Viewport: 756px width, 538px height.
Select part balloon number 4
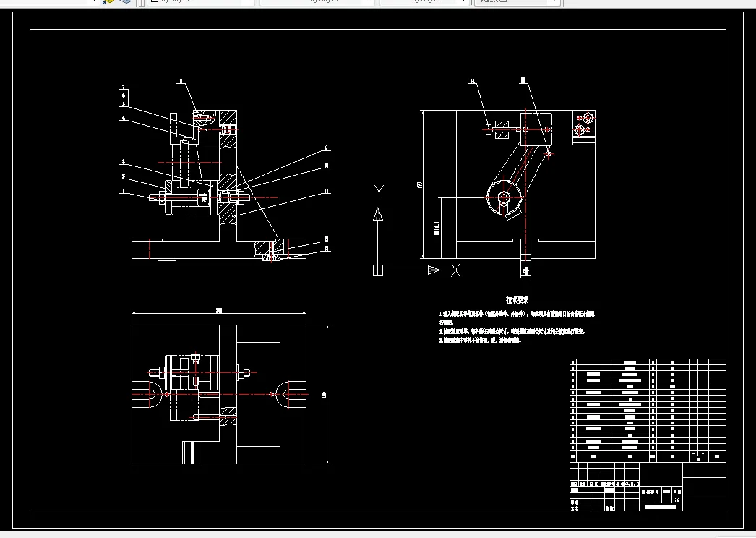pos(124,118)
